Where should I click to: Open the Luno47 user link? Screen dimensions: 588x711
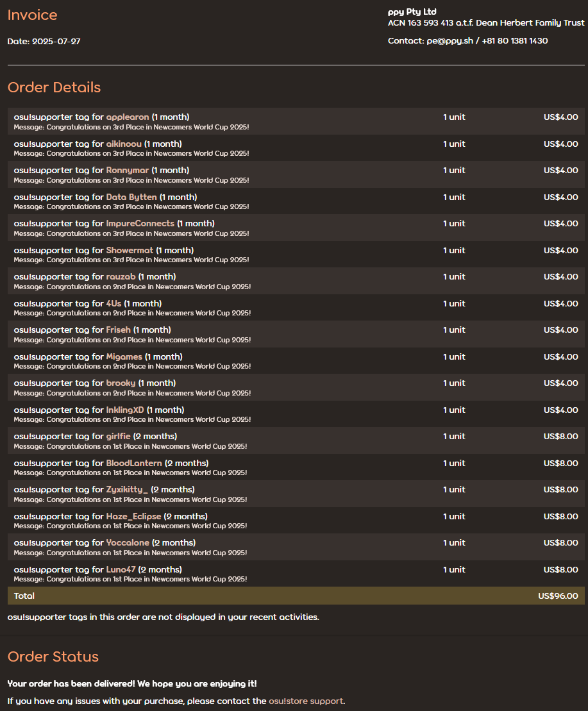click(121, 569)
